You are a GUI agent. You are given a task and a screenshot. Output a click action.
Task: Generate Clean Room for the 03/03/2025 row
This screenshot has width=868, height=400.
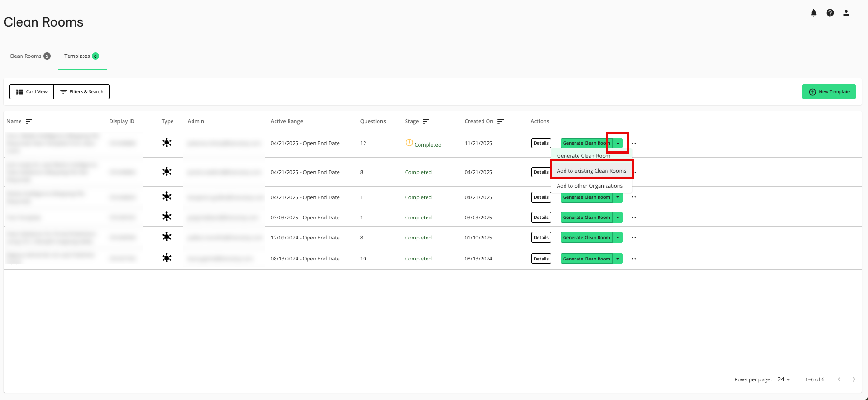click(586, 217)
